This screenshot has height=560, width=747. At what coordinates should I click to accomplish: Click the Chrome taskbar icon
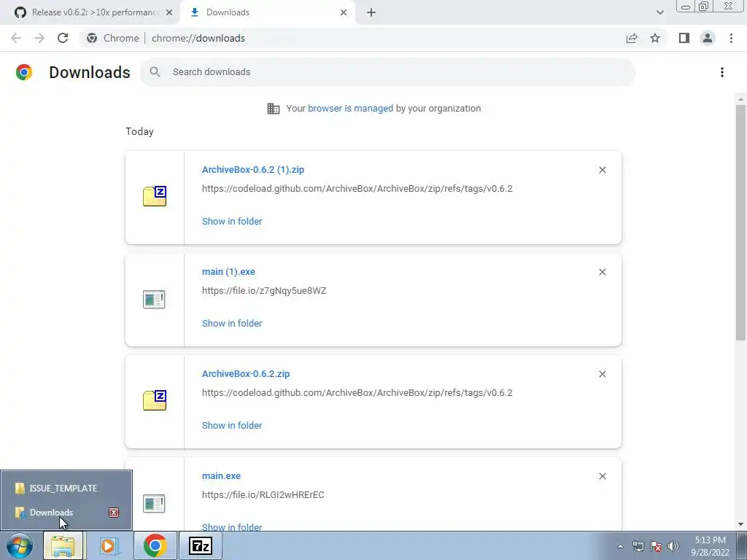coord(155,545)
